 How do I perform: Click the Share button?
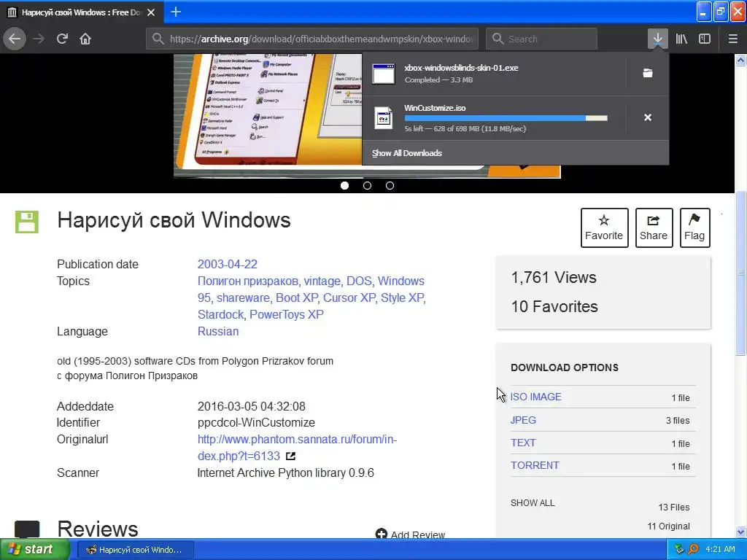click(x=654, y=227)
